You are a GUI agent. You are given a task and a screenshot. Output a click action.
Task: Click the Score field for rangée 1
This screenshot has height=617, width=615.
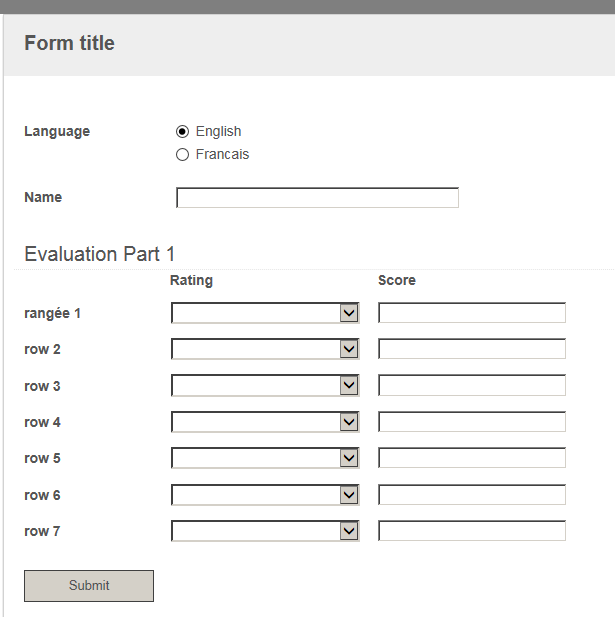click(x=472, y=313)
